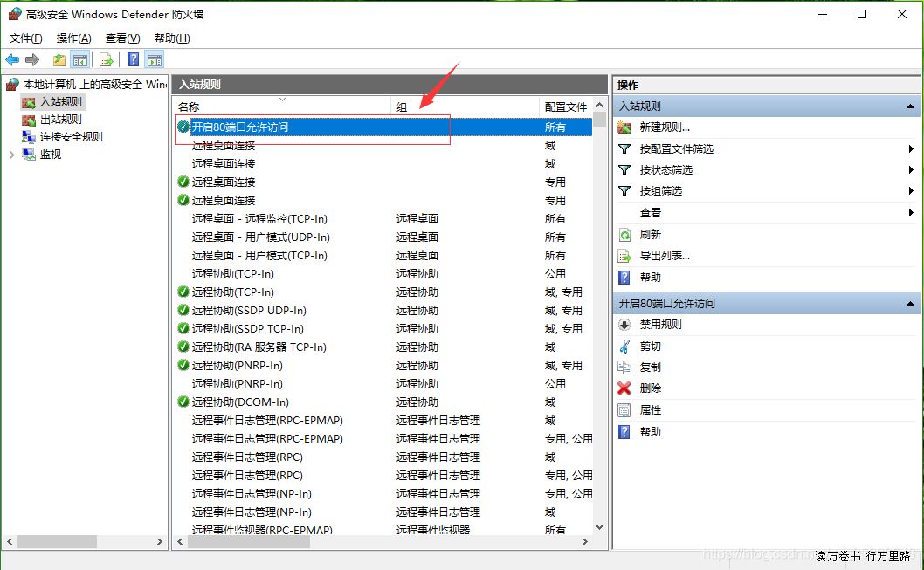
Task: Expand the 监视 tree node
Action: pyautogui.click(x=11, y=155)
